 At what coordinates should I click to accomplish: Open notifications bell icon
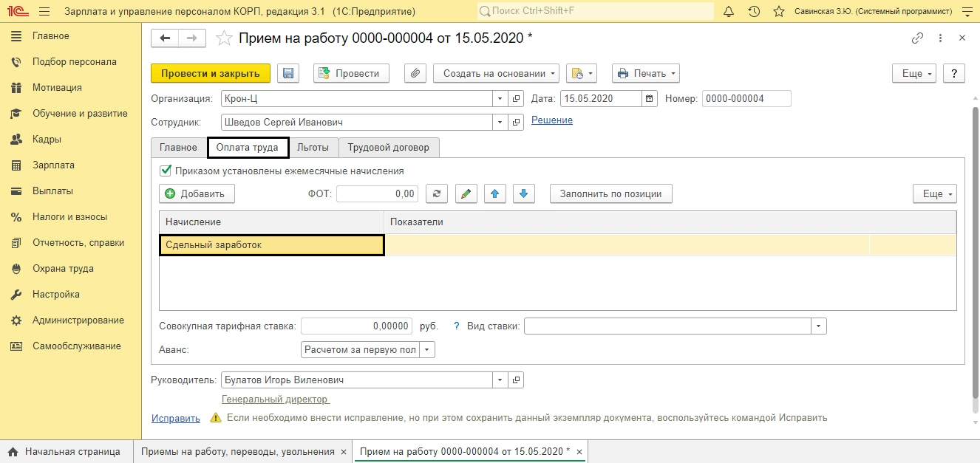(729, 12)
